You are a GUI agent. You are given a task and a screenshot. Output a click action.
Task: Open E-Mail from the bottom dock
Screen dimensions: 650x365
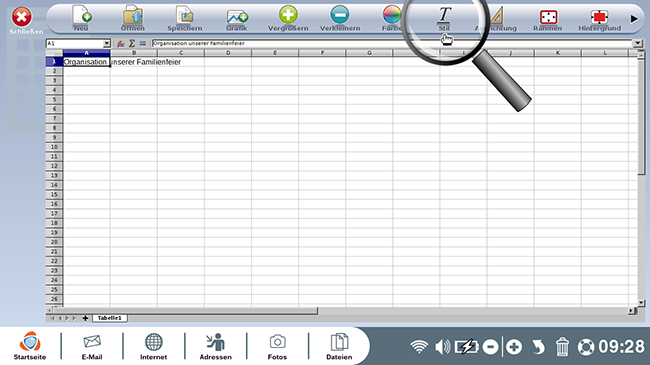(x=92, y=346)
